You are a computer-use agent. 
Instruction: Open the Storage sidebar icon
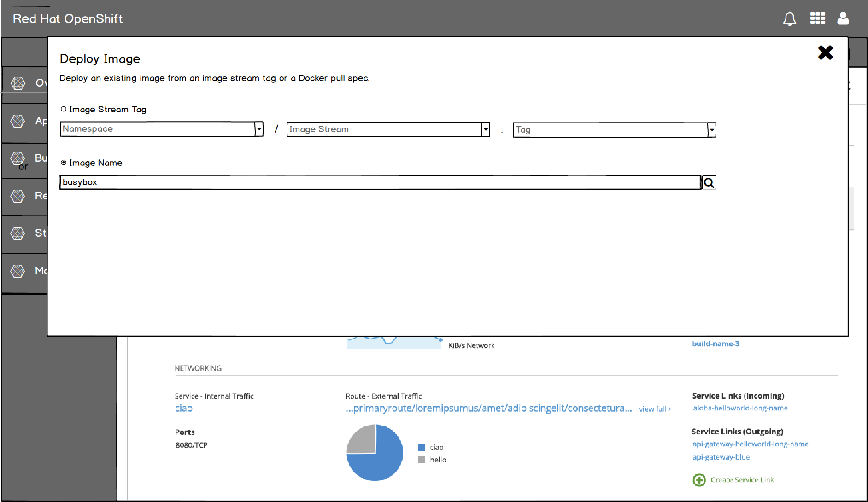(x=18, y=233)
